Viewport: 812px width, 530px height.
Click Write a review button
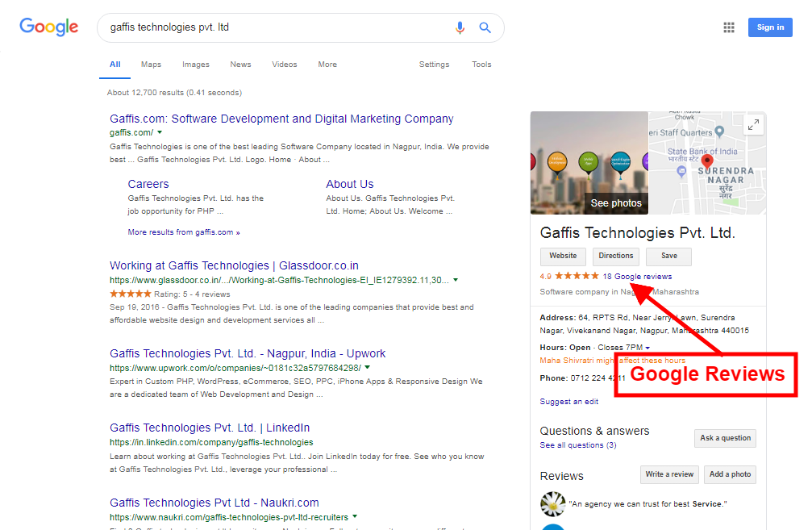669,474
